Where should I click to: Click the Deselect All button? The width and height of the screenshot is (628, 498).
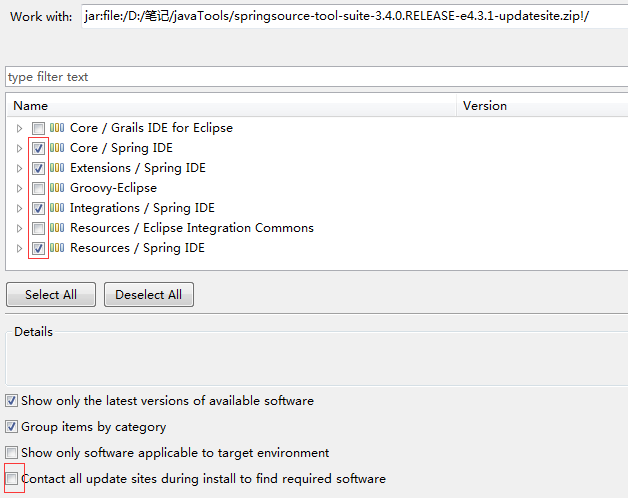(149, 294)
